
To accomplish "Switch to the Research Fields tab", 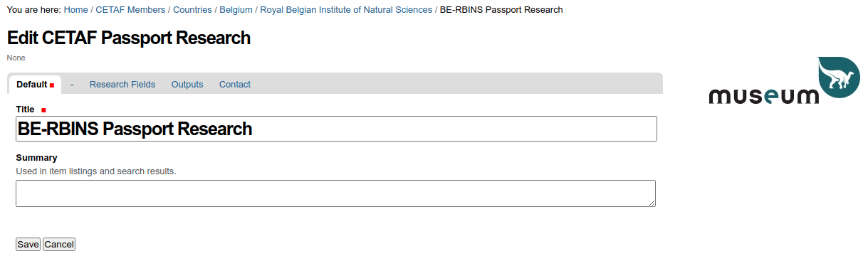I will point(122,84).
